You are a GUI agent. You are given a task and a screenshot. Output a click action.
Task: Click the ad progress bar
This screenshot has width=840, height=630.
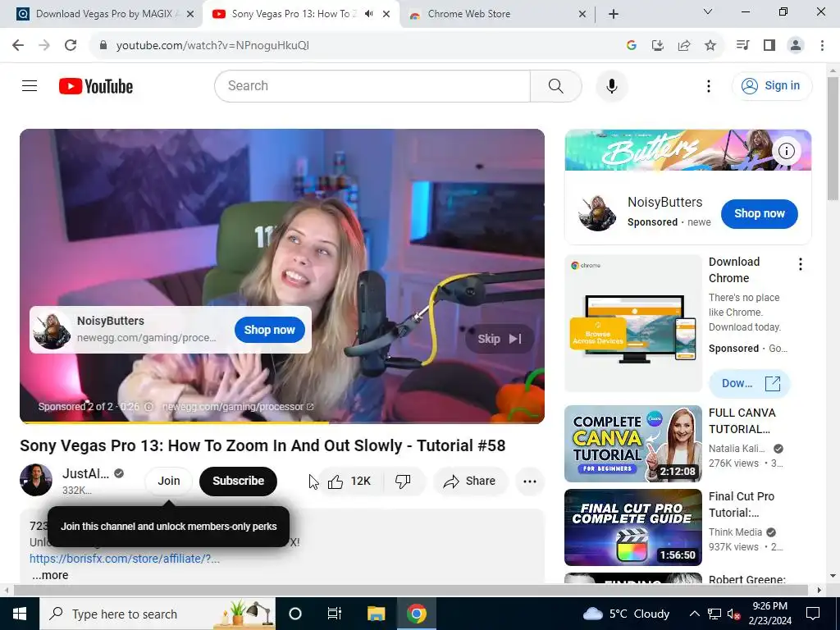click(282, 422)
